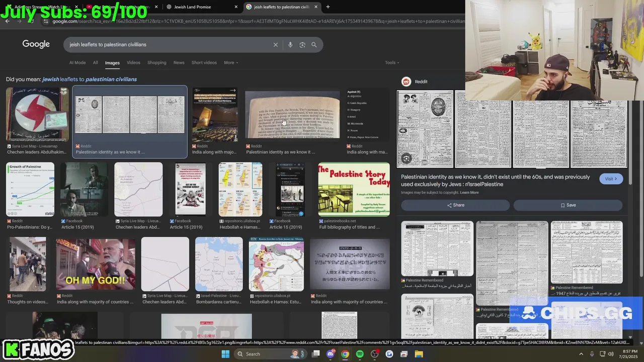The width and height of the screenshot is (644, 362).
Task: Expand the Tools dropdown
Action: coord(392,63)
